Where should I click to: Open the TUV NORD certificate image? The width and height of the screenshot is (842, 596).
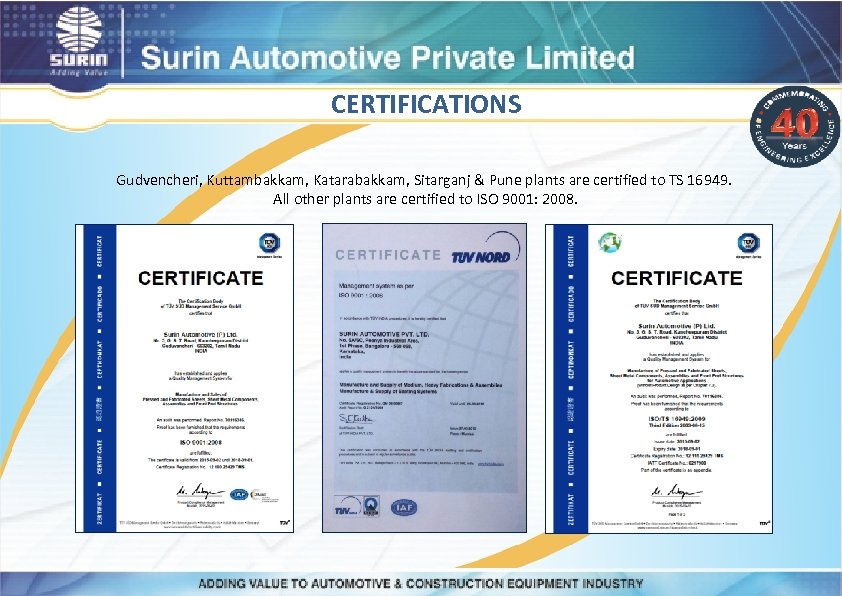(x=424, y=378)
